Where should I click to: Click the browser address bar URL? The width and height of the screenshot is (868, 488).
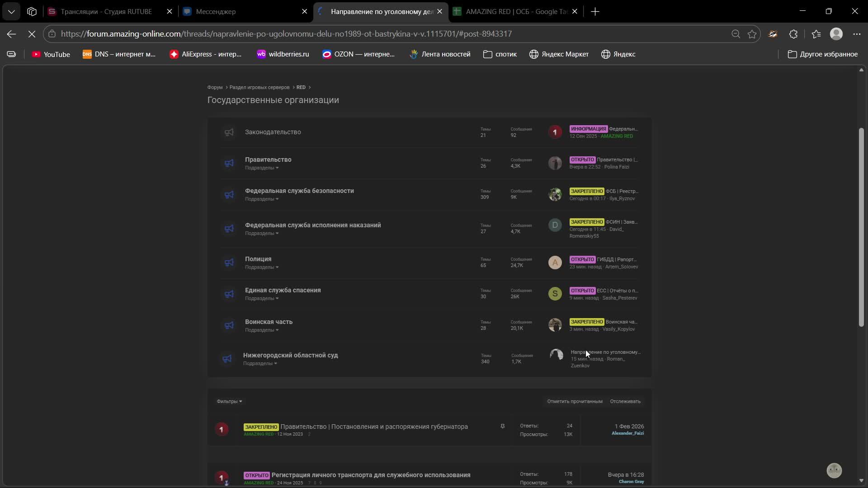(x=286, y=34)
